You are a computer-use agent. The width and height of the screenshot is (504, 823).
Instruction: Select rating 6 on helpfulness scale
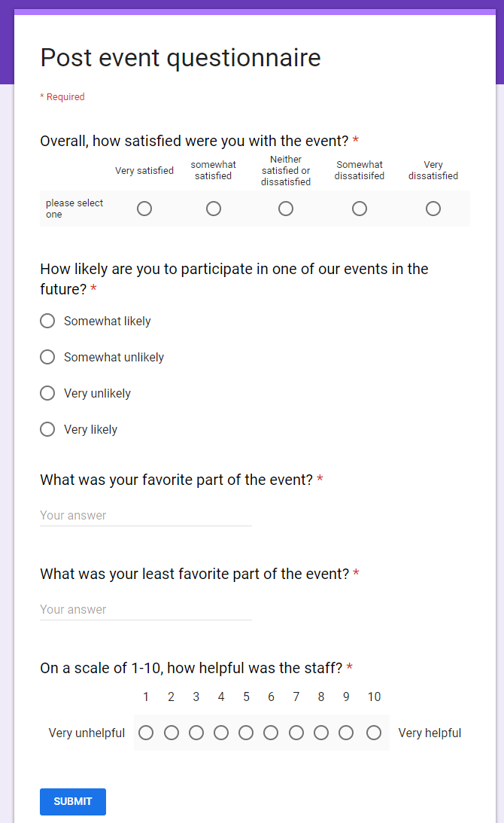pyautogui.click(x=271, y=733)
